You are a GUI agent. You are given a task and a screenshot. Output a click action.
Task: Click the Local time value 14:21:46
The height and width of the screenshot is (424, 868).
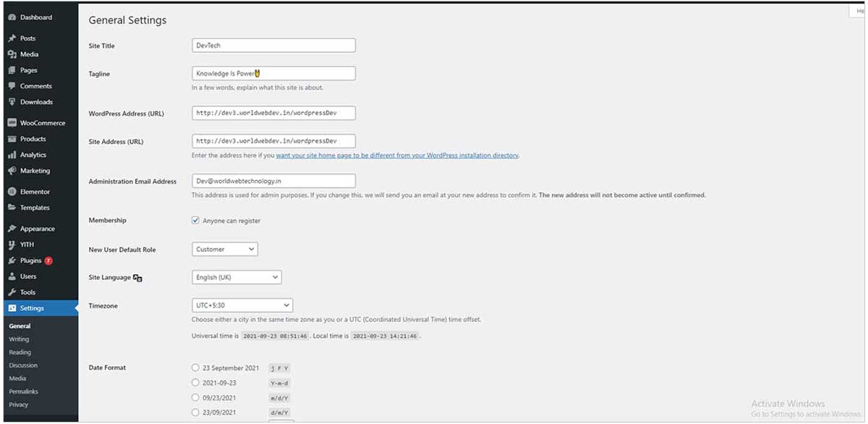point(385,336)
